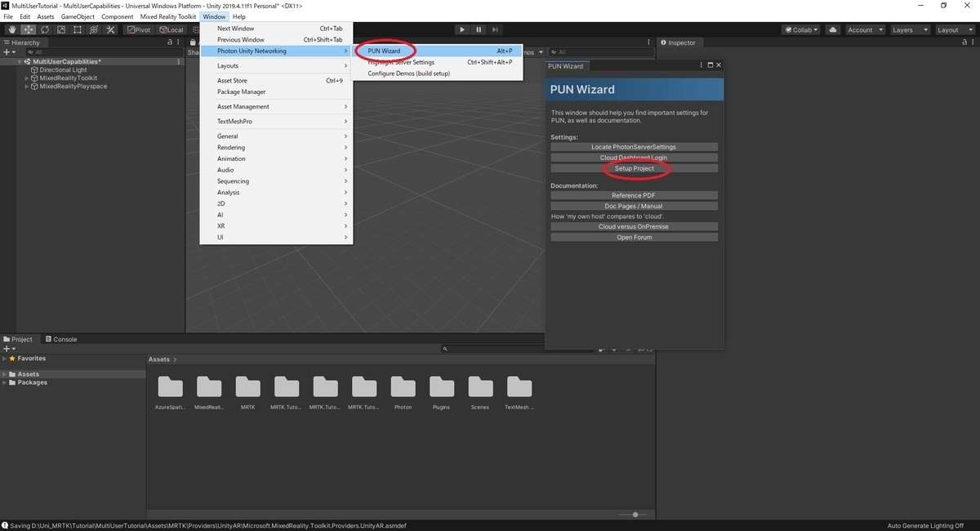Toggle Pivot/Center handle position

click(139, 29)
